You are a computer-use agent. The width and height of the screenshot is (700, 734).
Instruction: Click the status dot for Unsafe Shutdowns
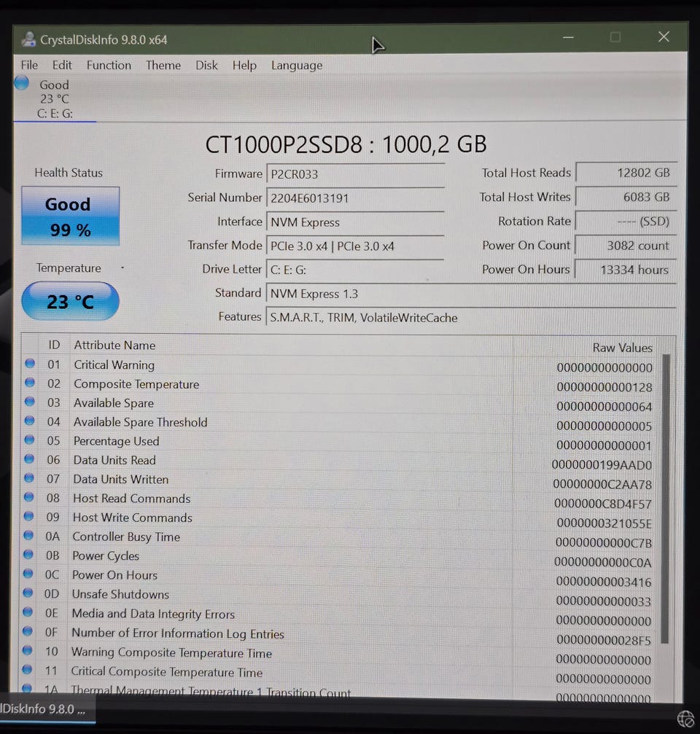click(x=28, y=593)
